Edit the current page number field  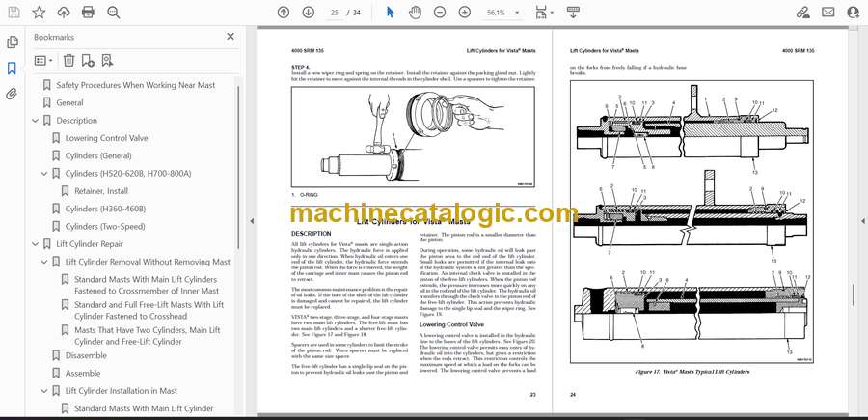coord(334,13)
